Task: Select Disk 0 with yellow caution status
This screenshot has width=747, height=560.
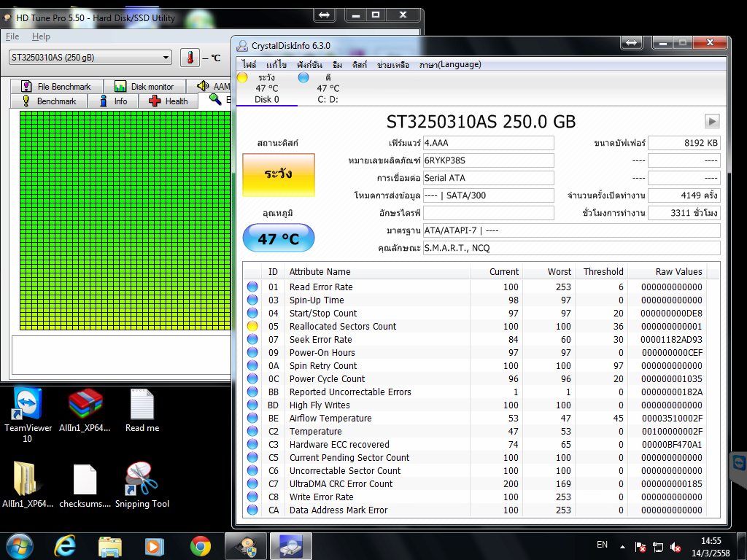Action: 267,88
